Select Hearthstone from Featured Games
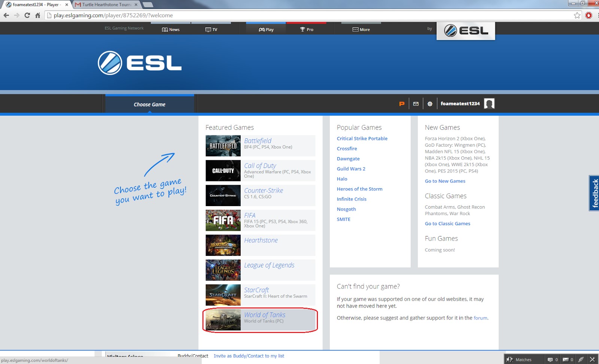Image resolution: width=599 pixels, height=364 pixels. [261, 241]
